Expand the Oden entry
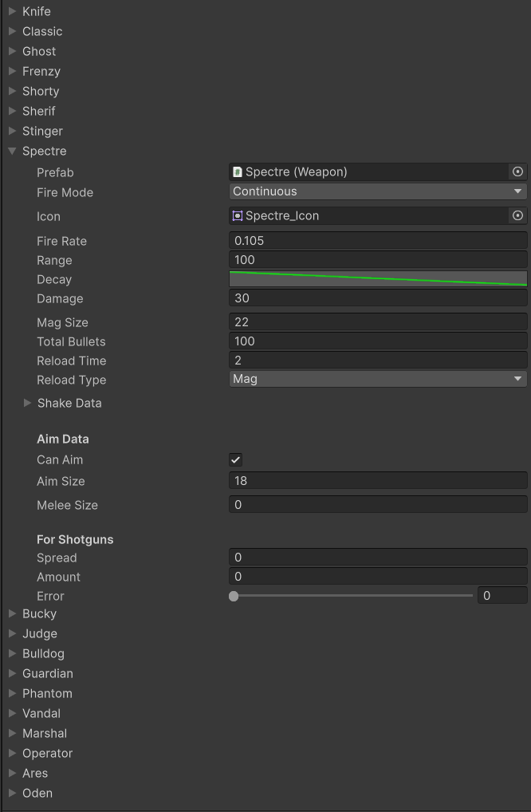 (x=13, y=793)
